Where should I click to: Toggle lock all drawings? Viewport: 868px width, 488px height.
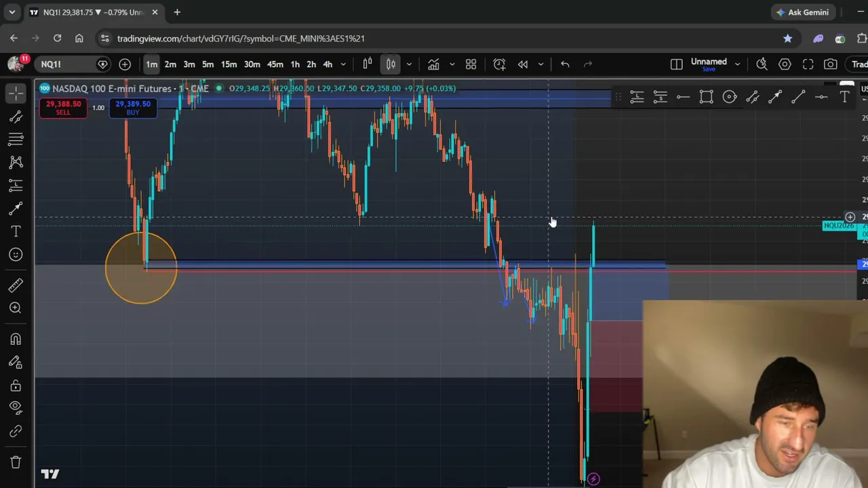(16, 385)
